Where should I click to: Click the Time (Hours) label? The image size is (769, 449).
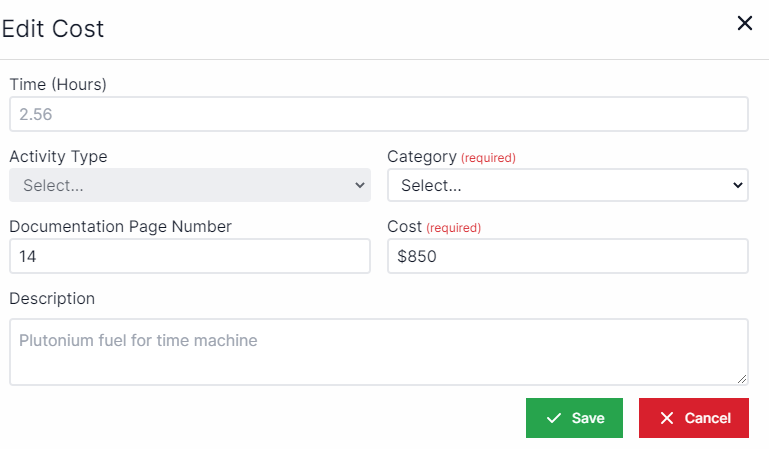58,84
